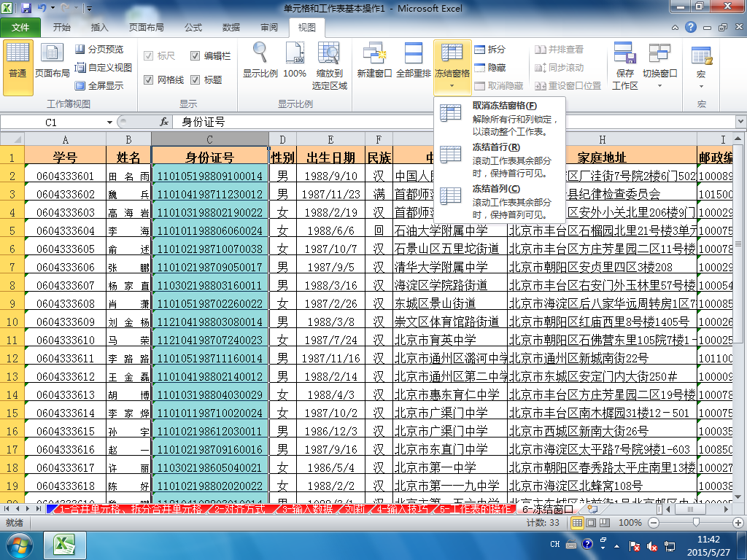747x560 pixels.
Task: Click the vertical scrollbar down arrow
Action: (x=738, y=497)
